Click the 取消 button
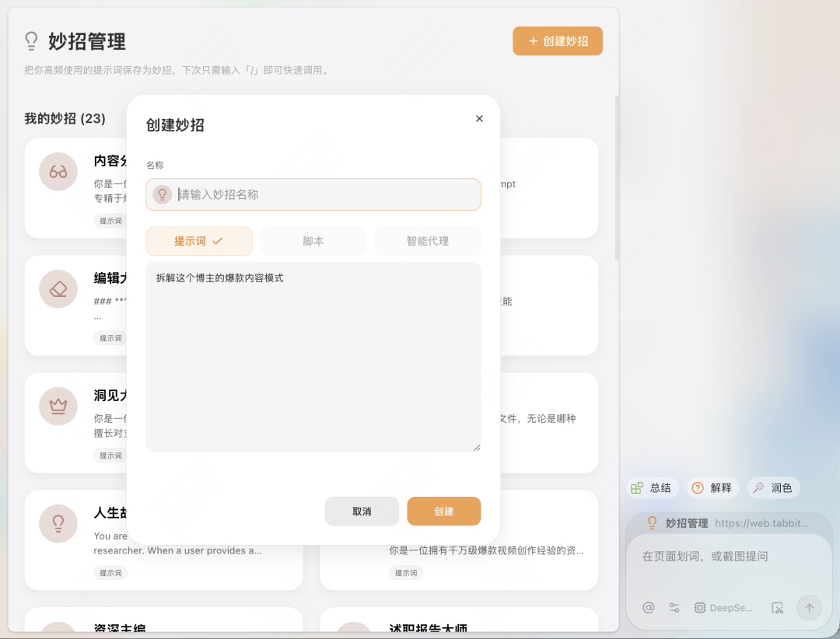 point(362,511)
